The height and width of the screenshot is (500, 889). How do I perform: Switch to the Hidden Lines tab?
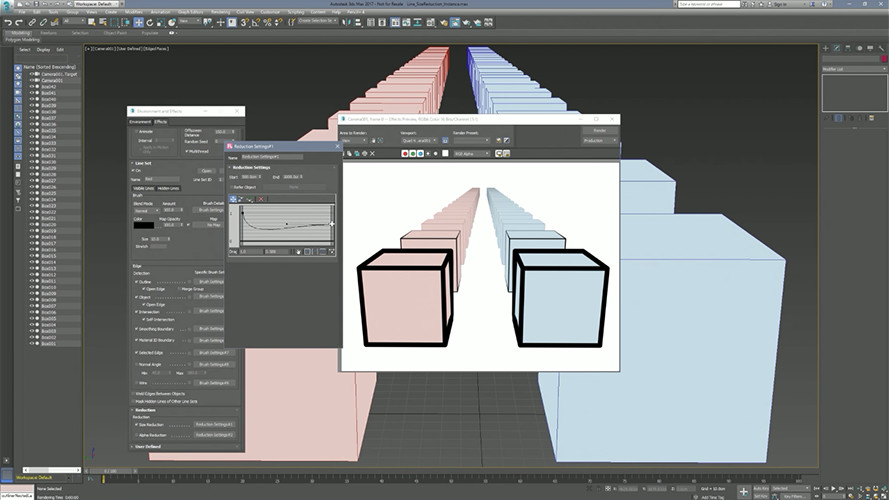pos(168,188)
